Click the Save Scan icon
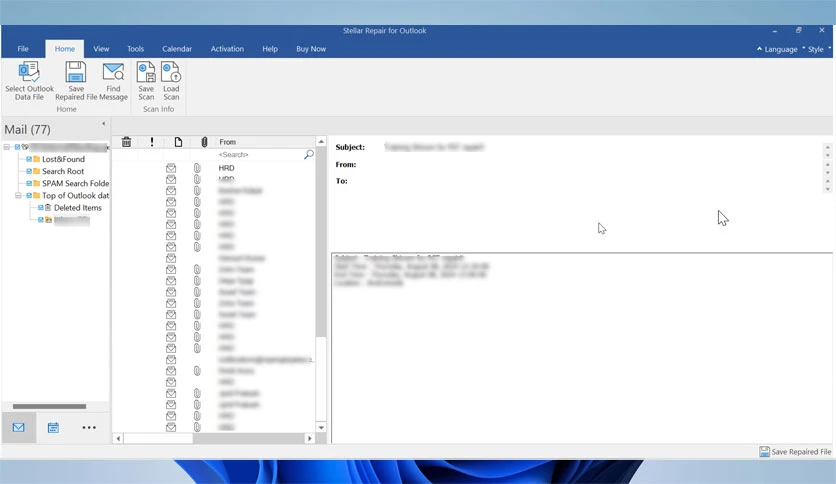 (x=146, y=72)
